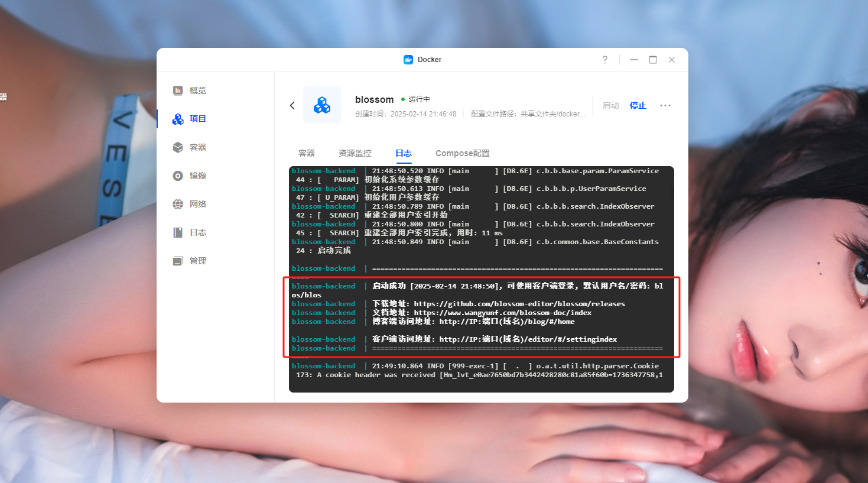This screenshot has width=868, height=483.
Task: Maximize the Docker window
Action: pyautogui.click(x=653, y=60)
